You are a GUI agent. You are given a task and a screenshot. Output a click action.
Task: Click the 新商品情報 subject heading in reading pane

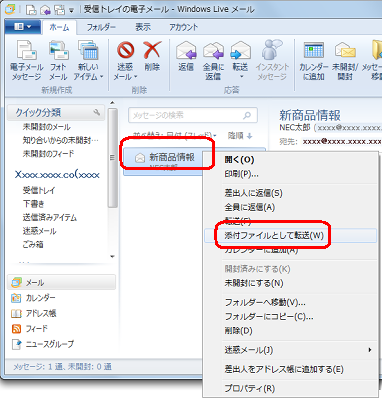(x=310, y=115)
